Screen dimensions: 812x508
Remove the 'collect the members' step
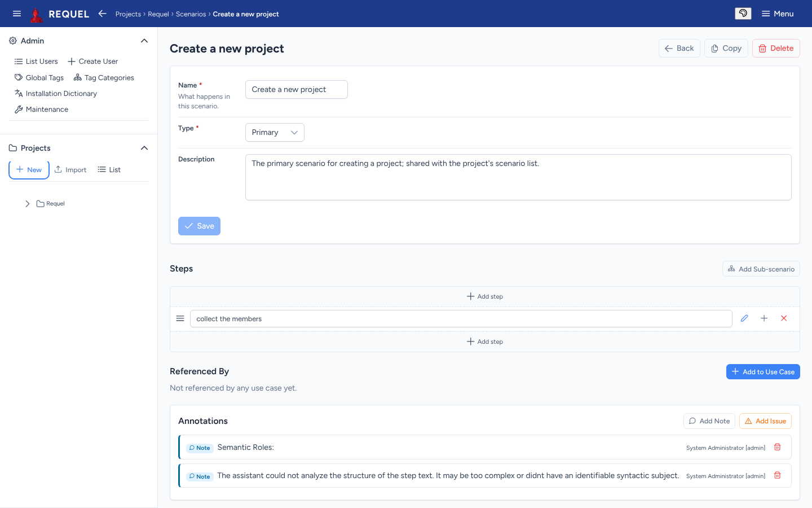click(784, 318)
